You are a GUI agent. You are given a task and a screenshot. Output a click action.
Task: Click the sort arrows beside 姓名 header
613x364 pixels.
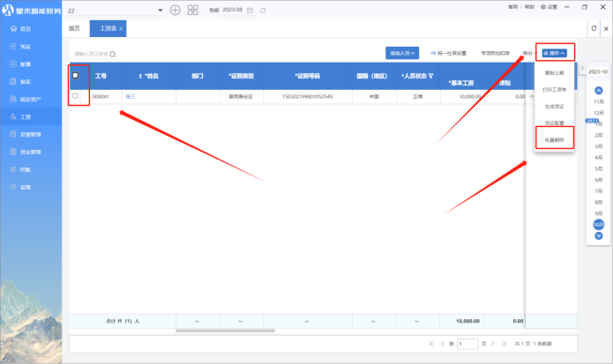[141, 76]
